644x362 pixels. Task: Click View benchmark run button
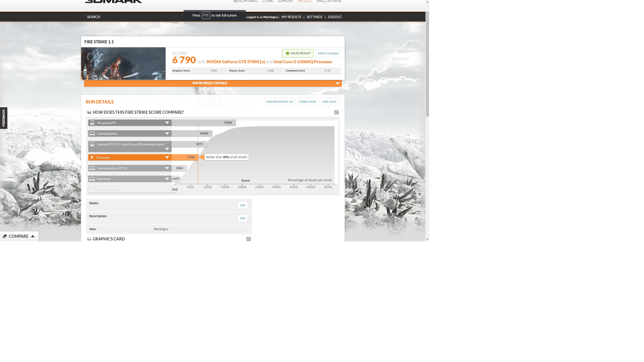(280, 101)
